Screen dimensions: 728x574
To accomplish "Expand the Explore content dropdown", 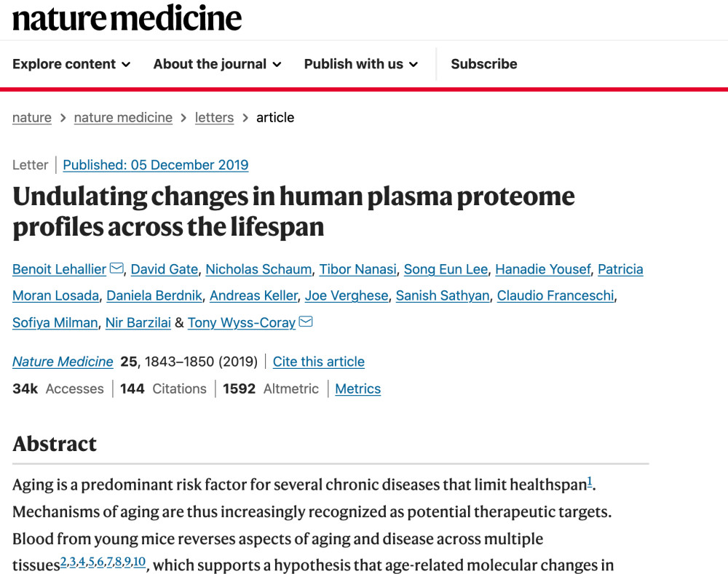I will pyautogui.click(x=71, y=64).
